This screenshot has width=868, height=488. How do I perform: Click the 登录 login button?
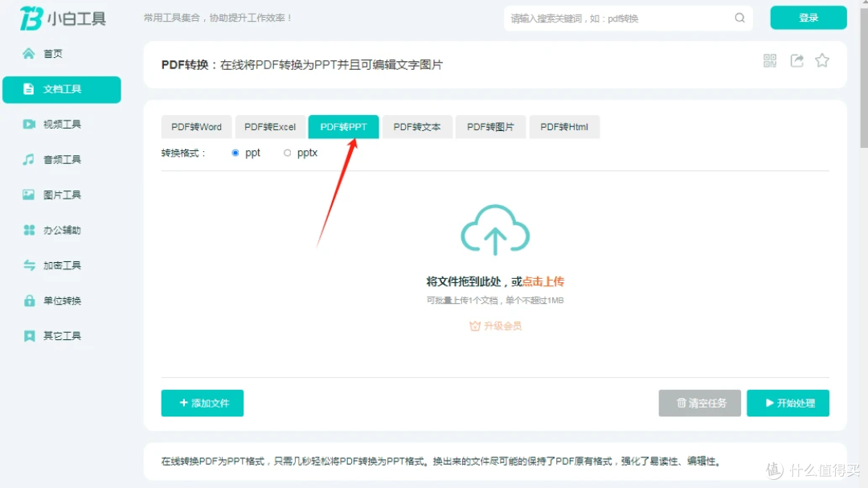[809, 18]
